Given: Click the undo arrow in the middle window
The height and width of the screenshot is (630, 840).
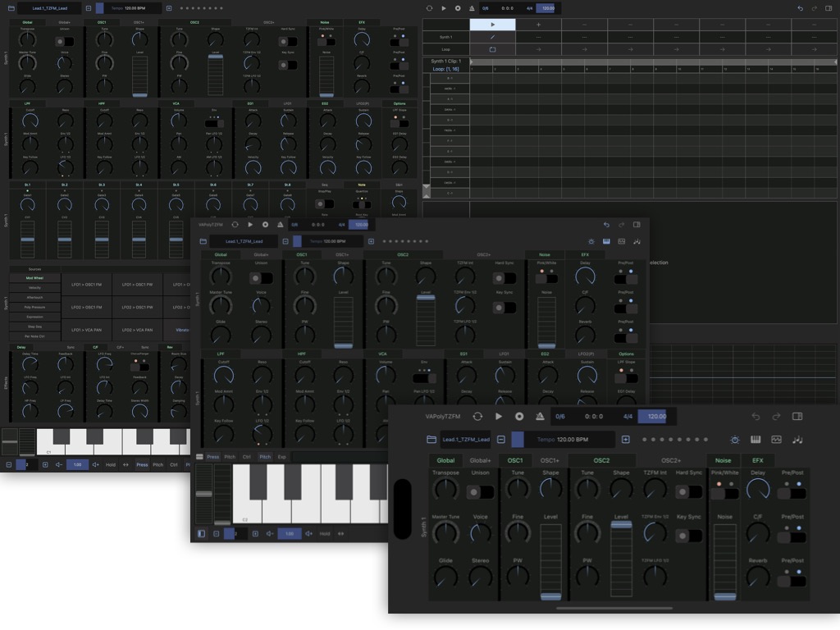Looking at the screenshot, I should tap(606, 225).
